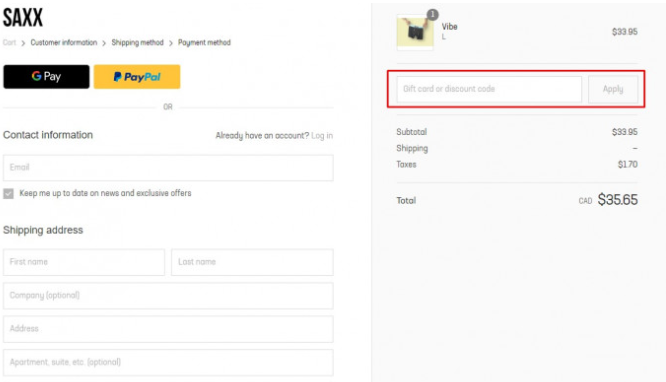
Task: Focus the Last name field
Action: pyautogui.click(x=252, y=262)
